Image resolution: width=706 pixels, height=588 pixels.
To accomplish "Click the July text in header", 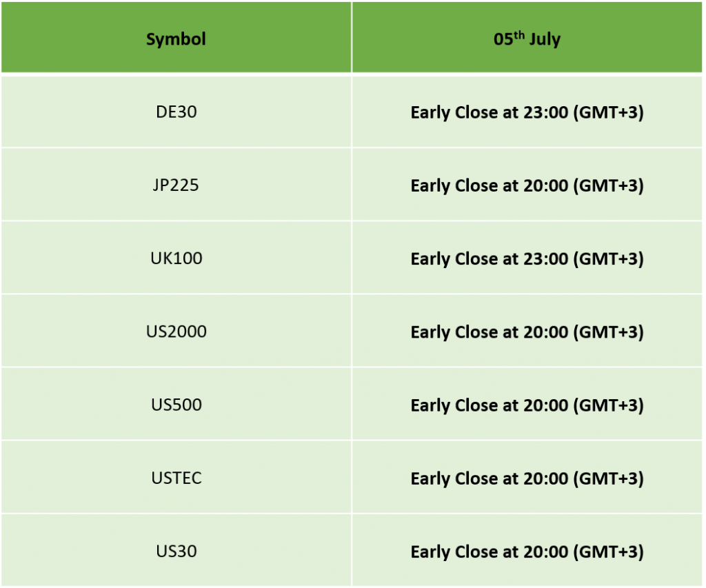I will click(545, 39).
